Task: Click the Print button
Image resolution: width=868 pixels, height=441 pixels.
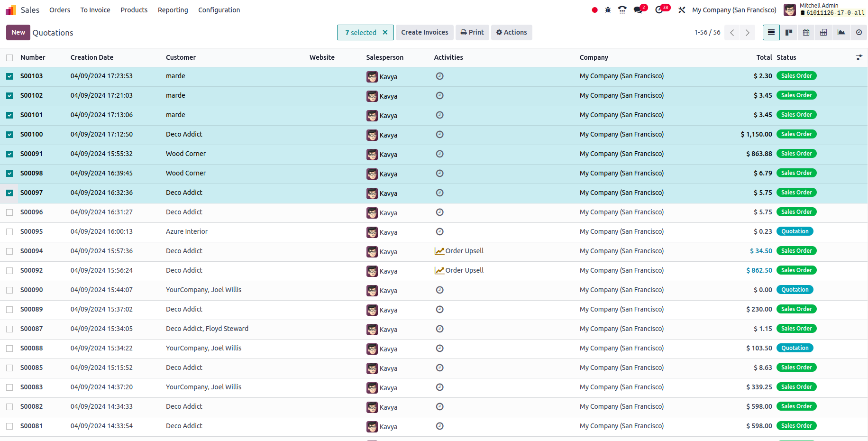Action: coord(472,32)
